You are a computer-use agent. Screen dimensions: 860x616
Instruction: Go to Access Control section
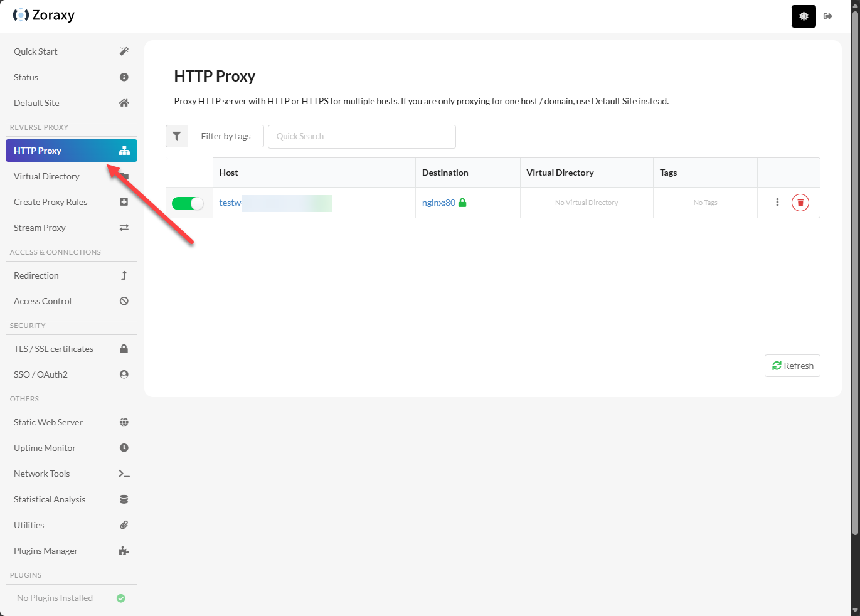43,301
